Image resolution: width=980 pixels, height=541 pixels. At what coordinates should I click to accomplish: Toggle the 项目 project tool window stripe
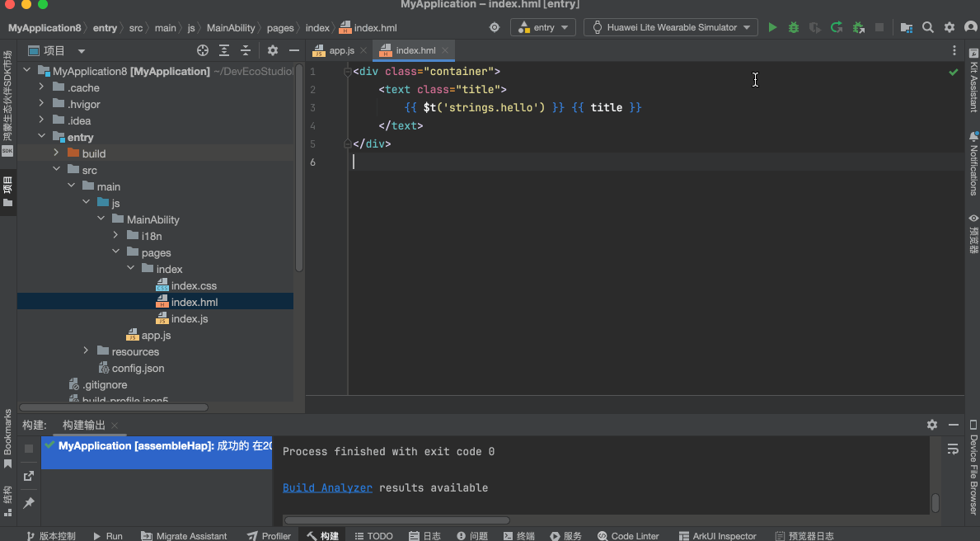click(7, 191)
